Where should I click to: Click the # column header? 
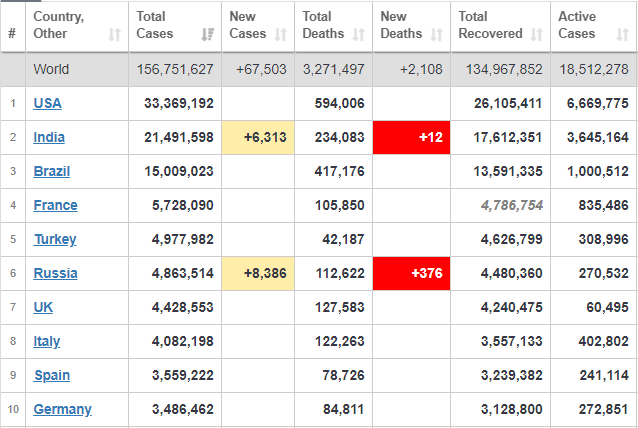12,33
